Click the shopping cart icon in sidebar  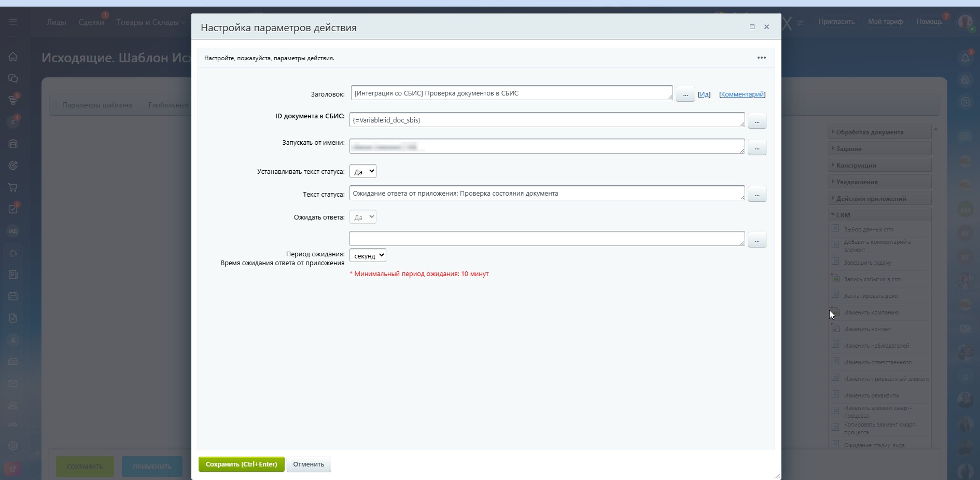[13, 187]
